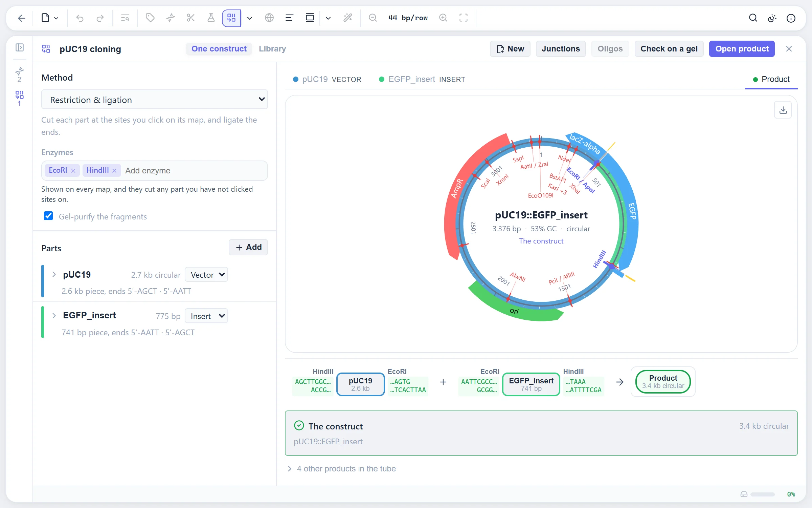The width and height of the screenshot is (812, 508).
Task: Toggle the left sidebar panel icon
Action: click(x=20, y=47)
